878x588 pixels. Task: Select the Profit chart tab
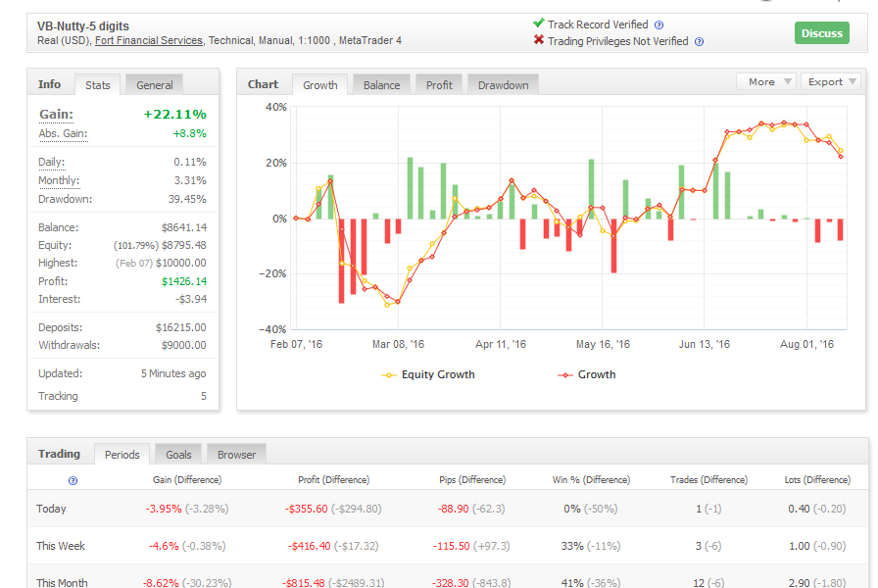[439, 85]
